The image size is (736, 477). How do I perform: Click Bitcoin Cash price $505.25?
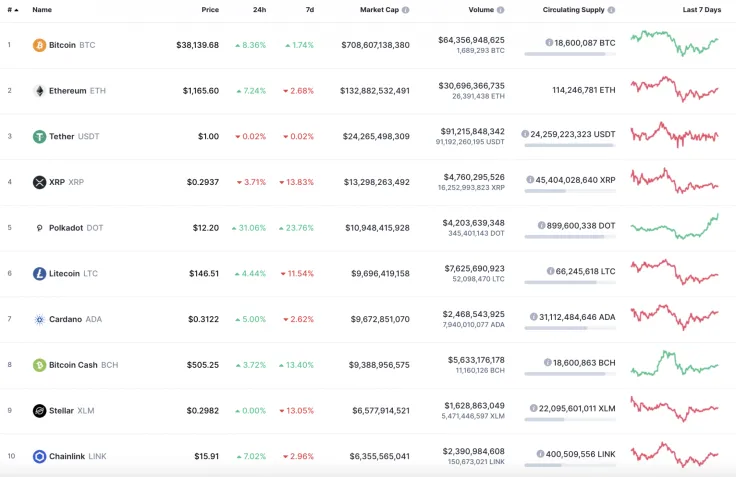coord(203,365)
